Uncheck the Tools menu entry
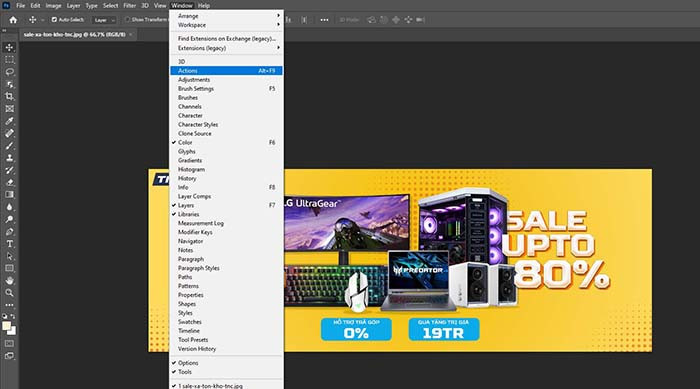700x389 pixels. coord(226,372)
